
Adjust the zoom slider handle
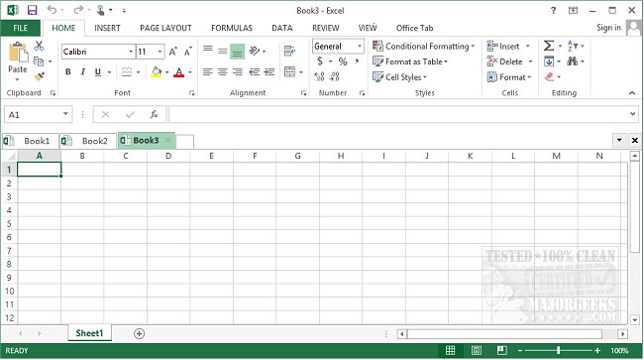click(x=558, y=350)
